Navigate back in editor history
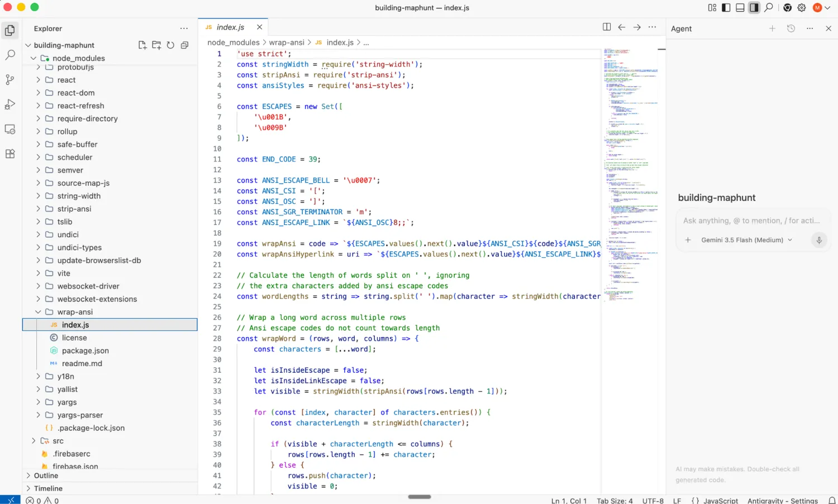 [622, 27]
